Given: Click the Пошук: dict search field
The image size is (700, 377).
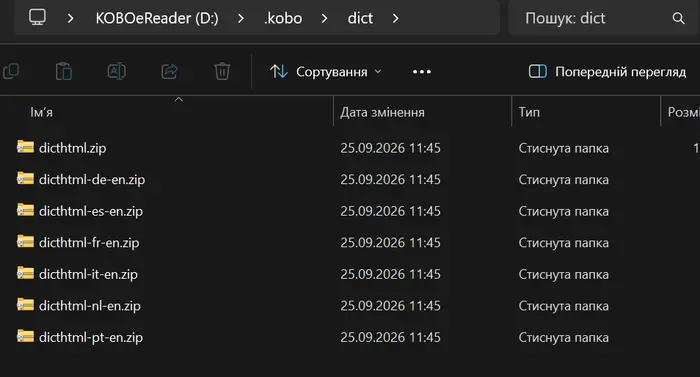Looking at the screenshot, I should (604, 18).
